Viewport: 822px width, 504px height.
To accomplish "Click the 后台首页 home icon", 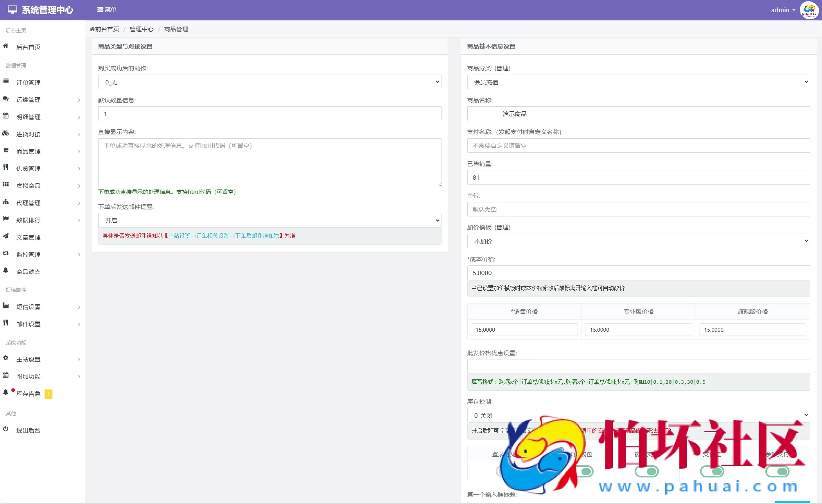I will click(6, 46).
